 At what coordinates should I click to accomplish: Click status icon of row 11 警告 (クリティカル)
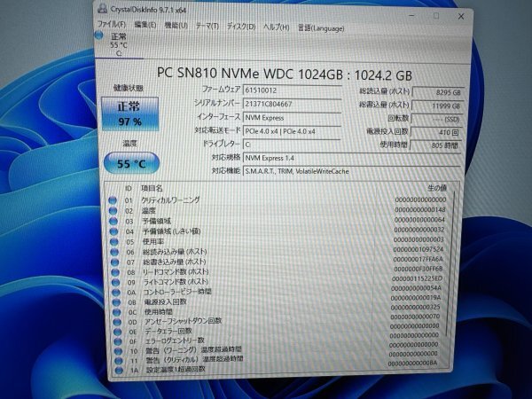click(x=118, y=361)
